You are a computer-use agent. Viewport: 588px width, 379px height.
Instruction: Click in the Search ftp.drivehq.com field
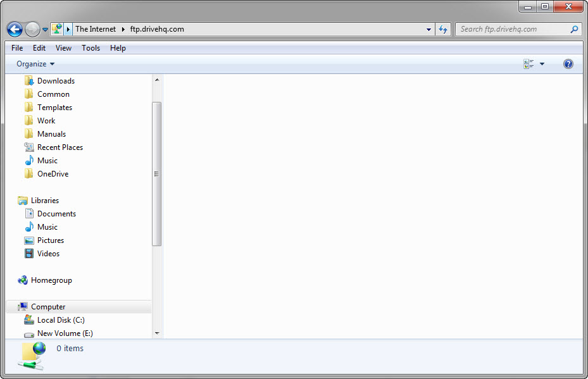point(511,29)
